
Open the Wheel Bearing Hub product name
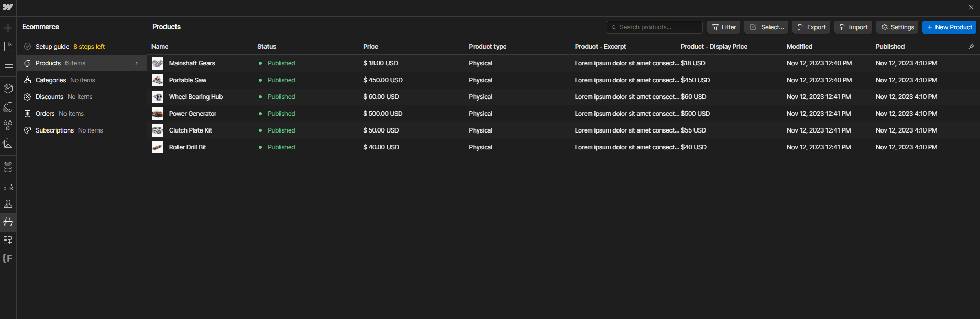pyautogui.click(x=195, y=97)
